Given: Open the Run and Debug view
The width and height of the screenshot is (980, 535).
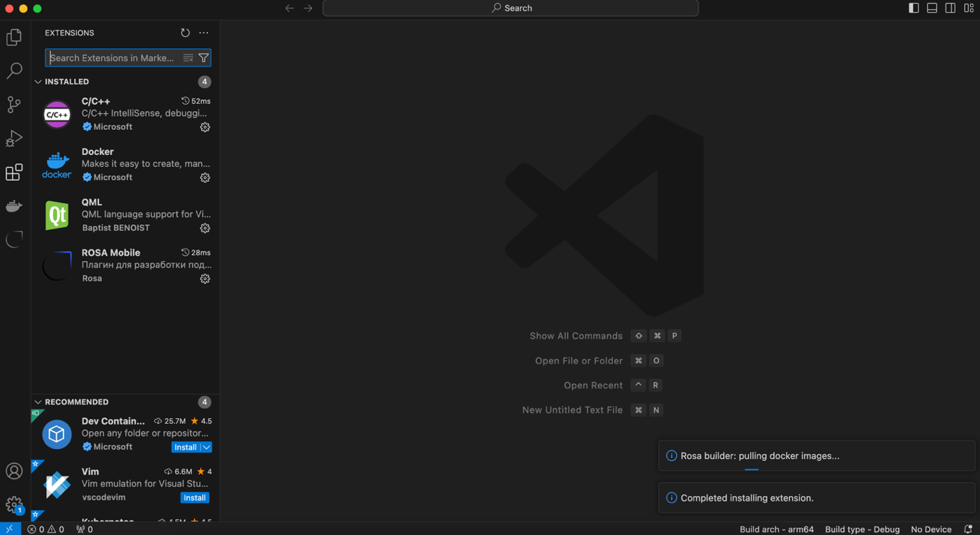Looking at the screenshot, I should click(14, 138).
